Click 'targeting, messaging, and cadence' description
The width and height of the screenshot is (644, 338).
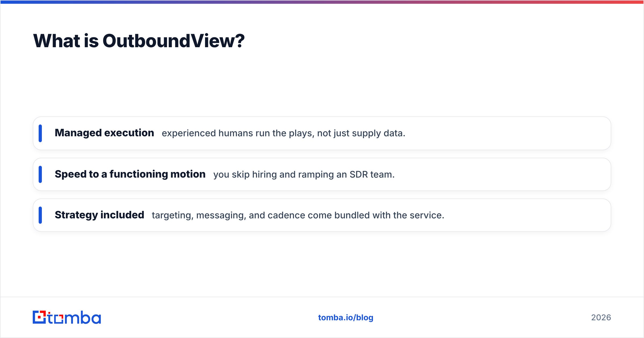pos(298,215)
